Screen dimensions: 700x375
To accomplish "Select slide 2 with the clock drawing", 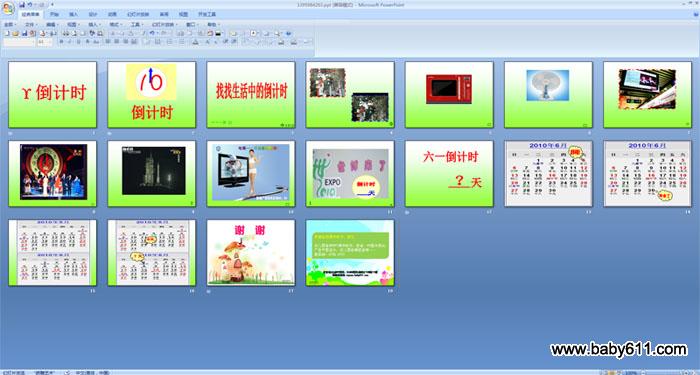I will tap(151, 95).
